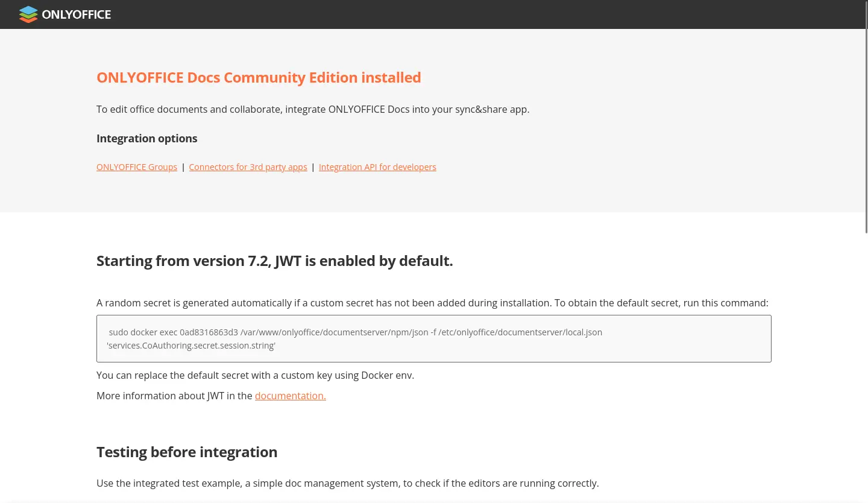Click the ONLYOFFICE wordmark in header

(x=77, y=14)
